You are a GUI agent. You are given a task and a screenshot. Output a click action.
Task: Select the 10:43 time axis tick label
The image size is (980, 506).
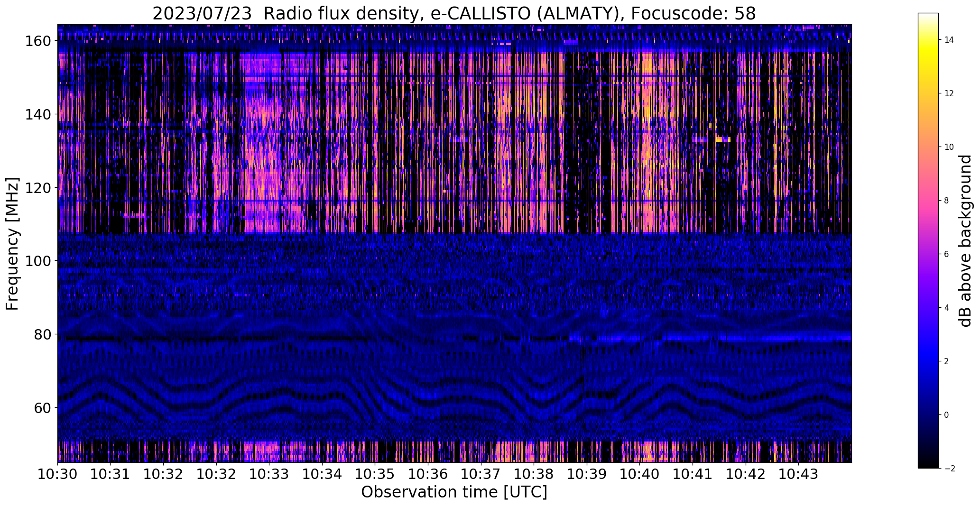click(x=798, y=474)
